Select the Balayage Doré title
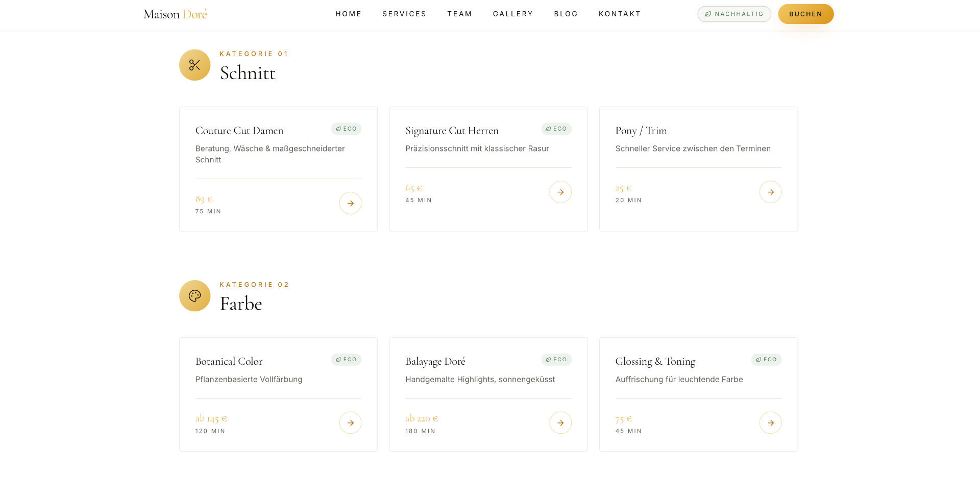The image size is (980, 498). [435, 361]
